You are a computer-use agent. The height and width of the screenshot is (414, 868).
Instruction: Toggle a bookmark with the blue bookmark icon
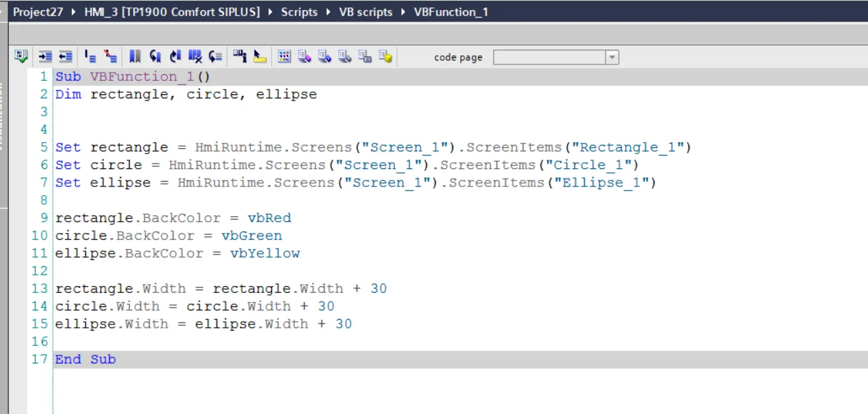[x=135, y=57]
